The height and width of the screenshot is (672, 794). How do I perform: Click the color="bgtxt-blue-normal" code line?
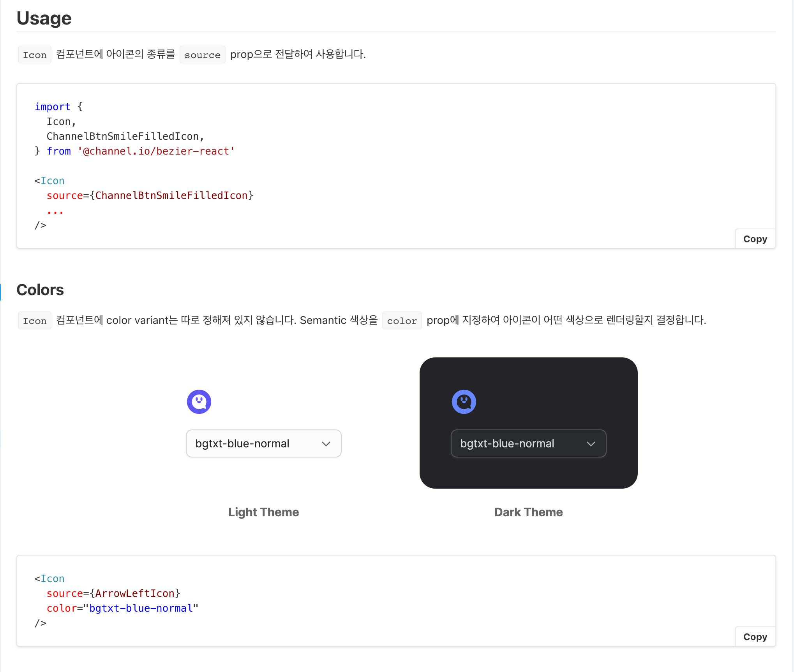(122, 608)
